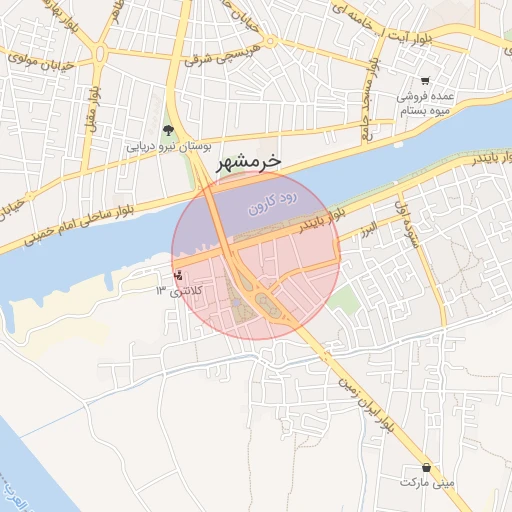Click the park tree icon near بوستان نیرو دریایی
The image size is (512, 512).
click(168, 130)
